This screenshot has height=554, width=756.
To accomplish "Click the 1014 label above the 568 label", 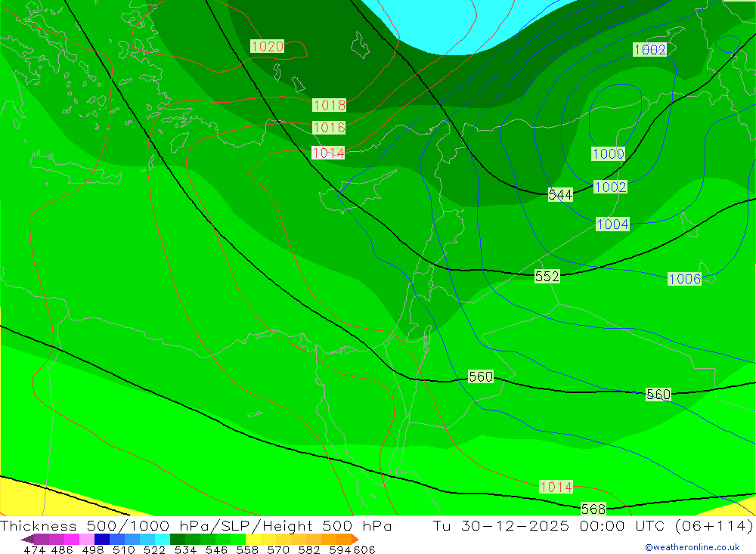I will [556, 487].
